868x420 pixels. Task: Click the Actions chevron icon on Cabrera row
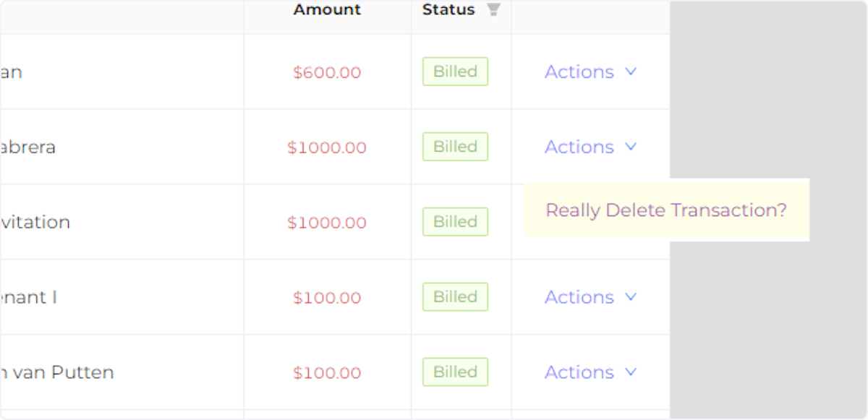(630, 147)
